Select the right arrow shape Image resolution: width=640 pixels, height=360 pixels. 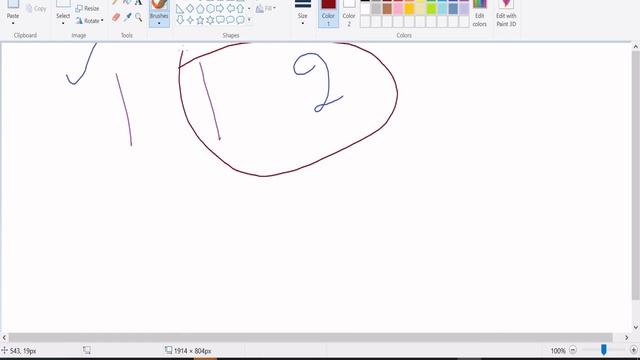point(220,9)
